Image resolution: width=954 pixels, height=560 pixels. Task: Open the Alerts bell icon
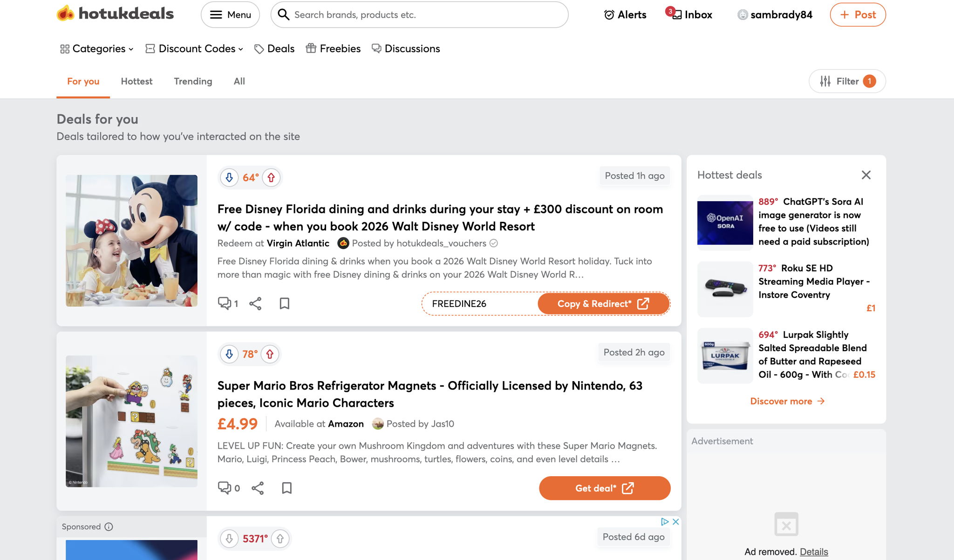click(x=609, y=15)
